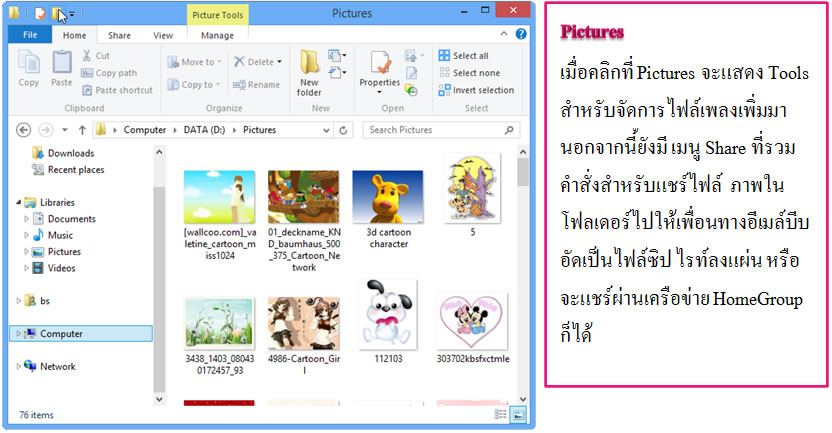832x433 pixels.
Task: Click the Forward navigation arrow
Action: 46,130
